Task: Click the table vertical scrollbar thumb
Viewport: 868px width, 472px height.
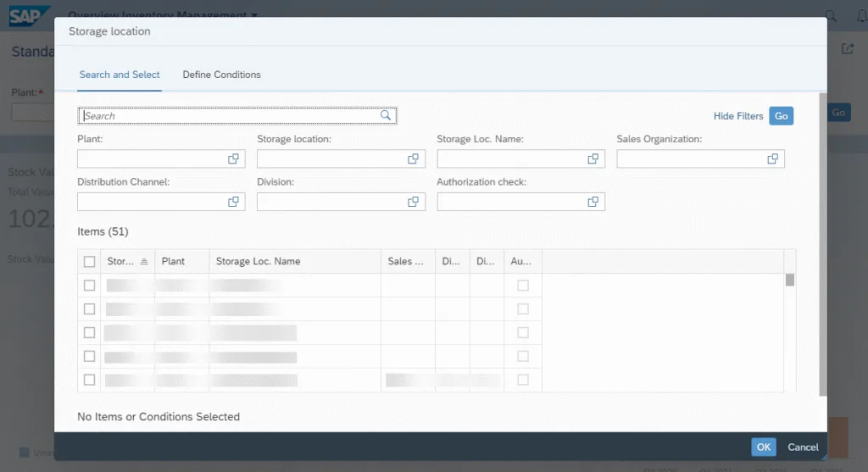Action: (790, 280)
